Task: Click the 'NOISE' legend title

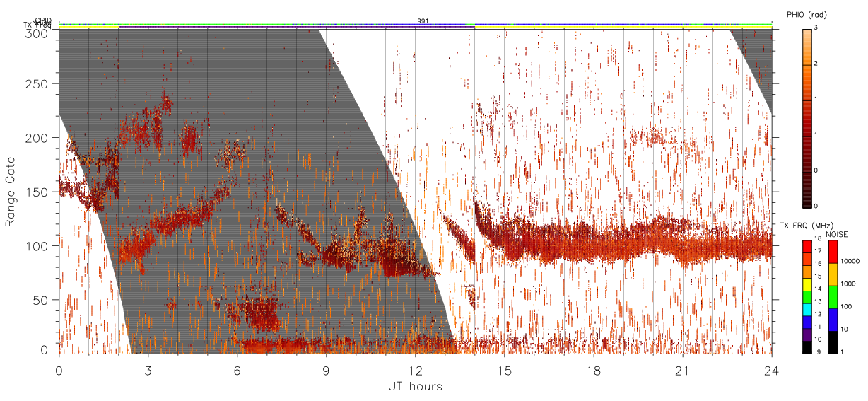Action: pyautogui.click(x=838, y=234)
